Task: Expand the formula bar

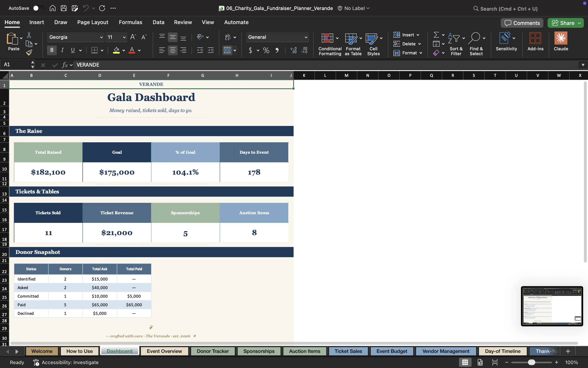Action: coord(583,65)
